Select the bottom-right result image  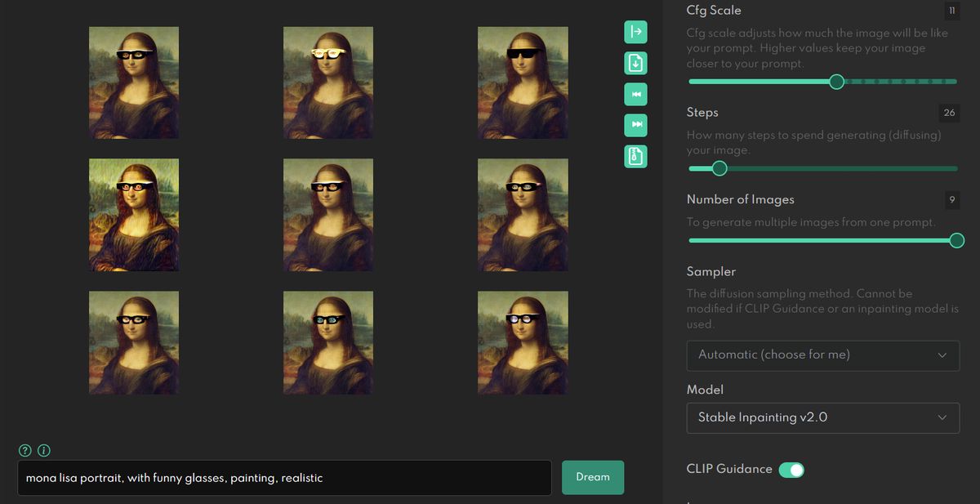(x=523, y=344)
